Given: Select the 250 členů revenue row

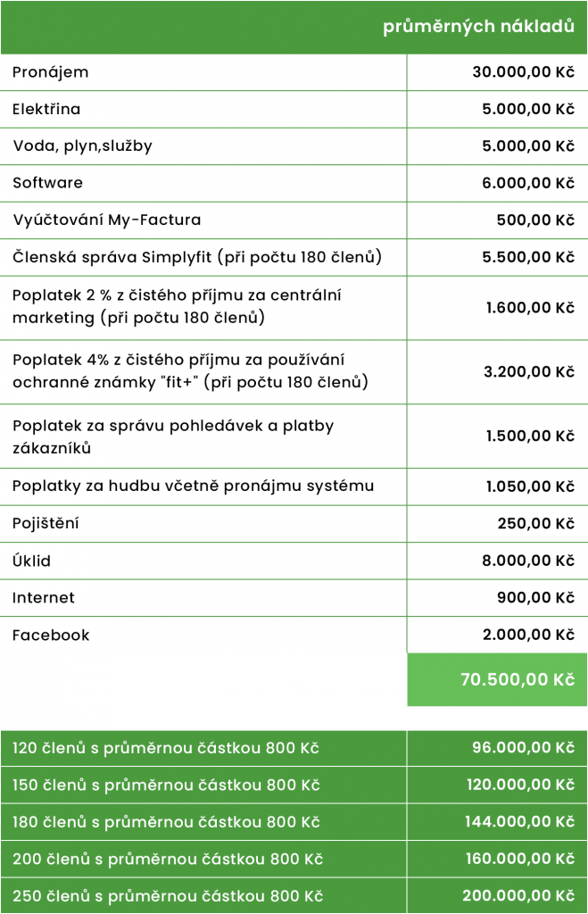Looking at the screenshot, I should click(x=294, y=896).
